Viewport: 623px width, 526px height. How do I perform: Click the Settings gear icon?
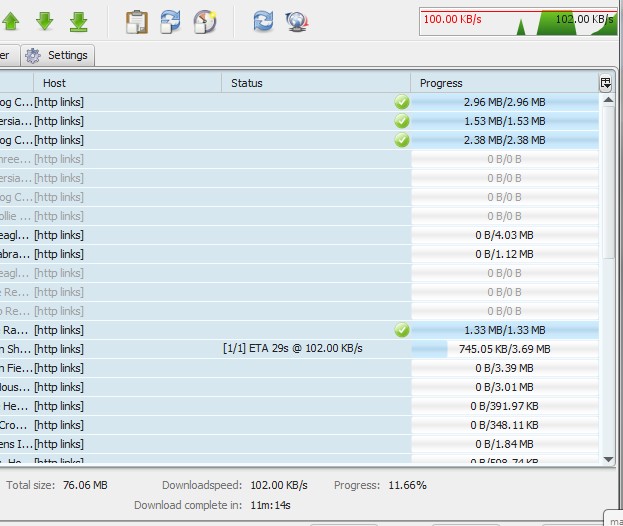(x=33, y=56)
